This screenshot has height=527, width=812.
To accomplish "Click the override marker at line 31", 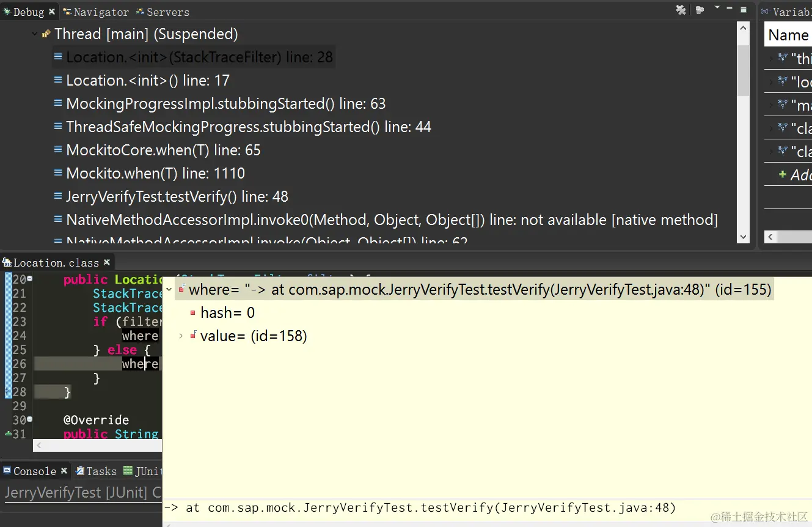I will (8, 433).
